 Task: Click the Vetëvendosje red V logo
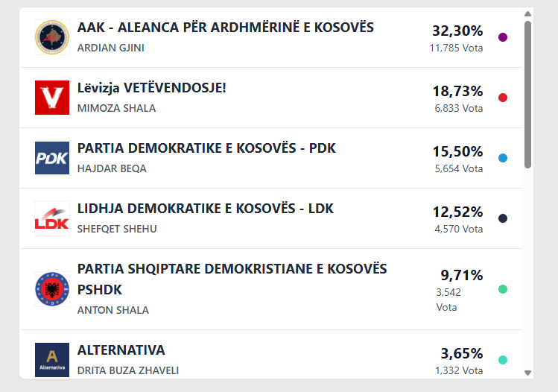(52, 98)
